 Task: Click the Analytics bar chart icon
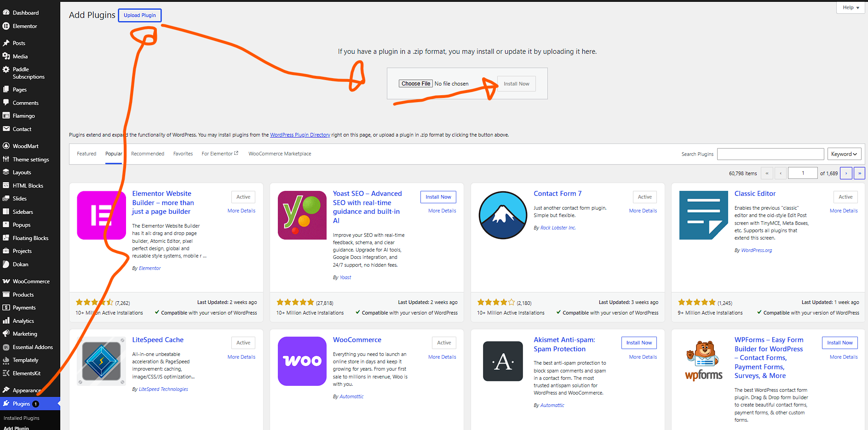tap(6, 321)
